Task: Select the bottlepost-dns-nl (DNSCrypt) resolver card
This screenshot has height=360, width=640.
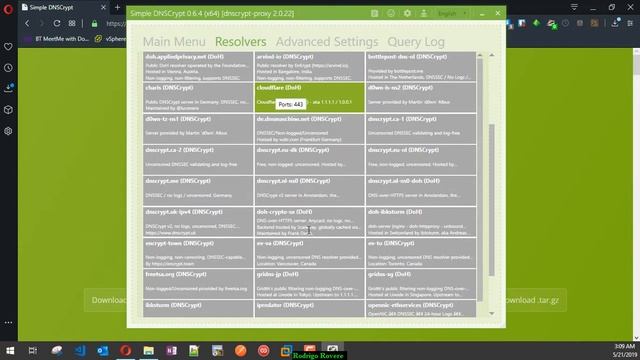Action: [421, 67]
